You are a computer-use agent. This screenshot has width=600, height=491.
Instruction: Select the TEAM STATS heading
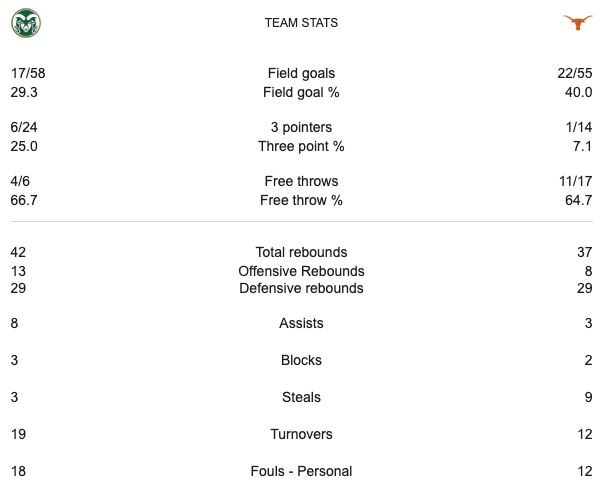[x=301, y=23]
